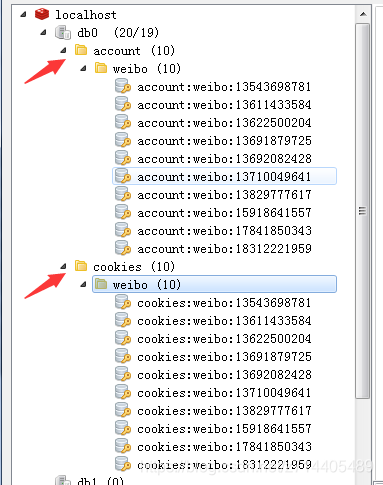Open key cookies:weibo:13691879725

pos(224,357)
